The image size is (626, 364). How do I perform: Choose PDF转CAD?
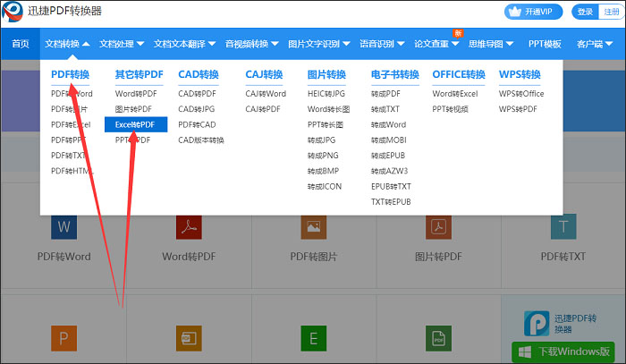point(197,124)
